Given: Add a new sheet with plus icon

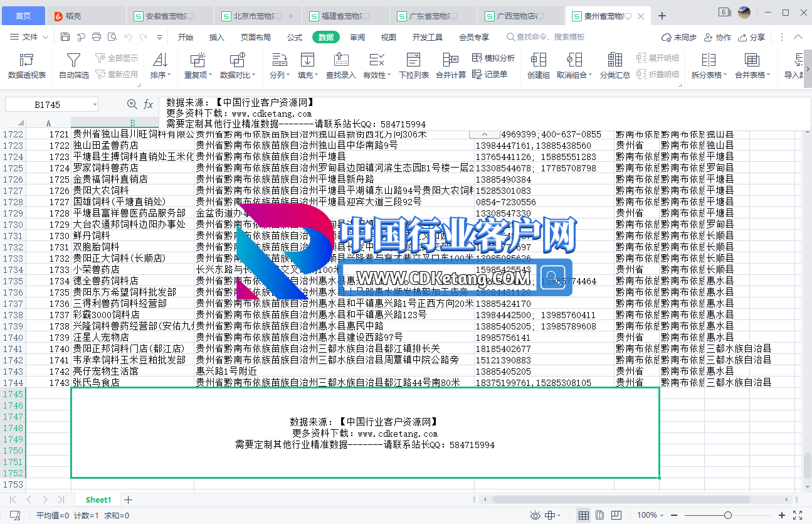Looking at the screenshot, I should (x=129, y=500).
